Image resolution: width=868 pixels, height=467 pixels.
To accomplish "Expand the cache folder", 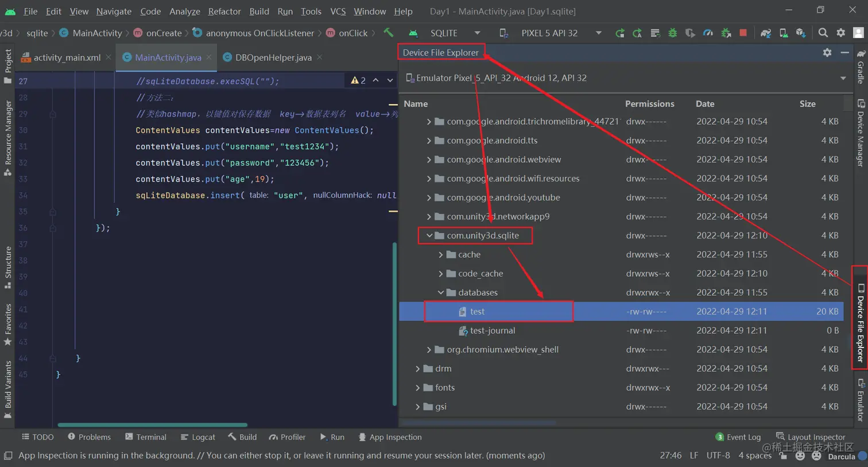I will (440, 254).
